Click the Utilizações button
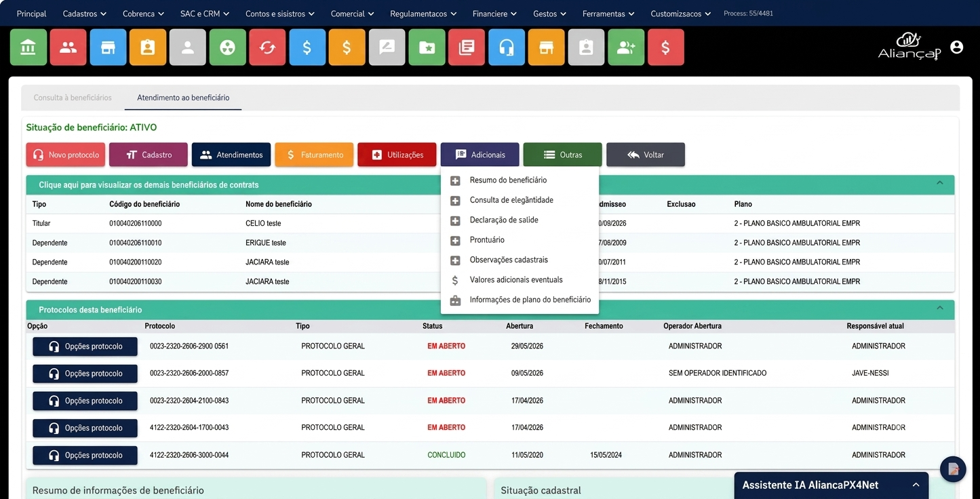This screenshot has width=980, height=499. pyautogui.click(x=397, y=155)
